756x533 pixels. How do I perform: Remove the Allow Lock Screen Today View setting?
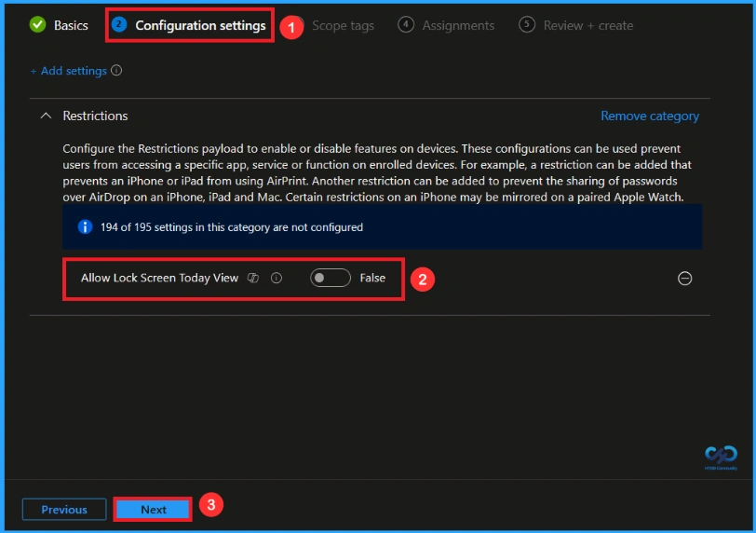coord(684,279)
